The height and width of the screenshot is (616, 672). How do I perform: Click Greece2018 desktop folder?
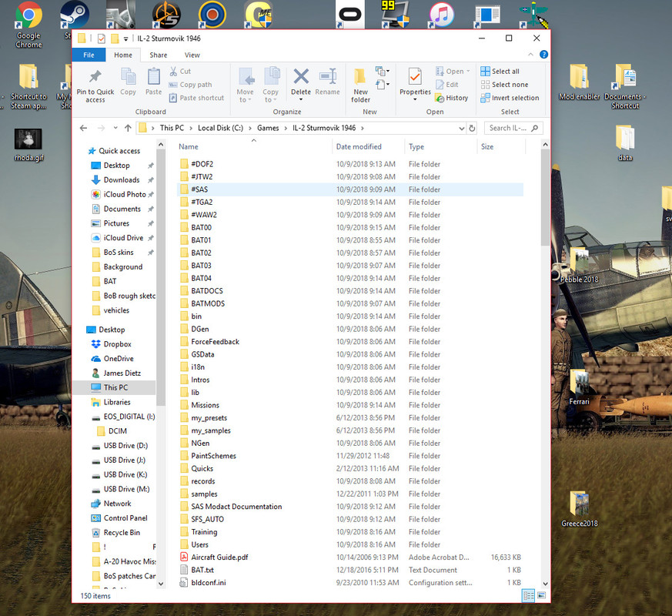(x=579, y=509)
